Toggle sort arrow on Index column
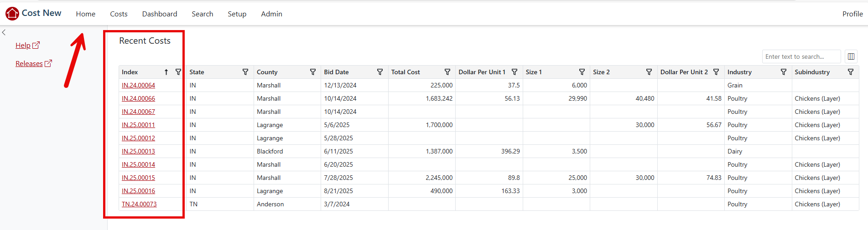Image resolution: width=868 pixels, height=230 pixels. [x=166, y=72]
